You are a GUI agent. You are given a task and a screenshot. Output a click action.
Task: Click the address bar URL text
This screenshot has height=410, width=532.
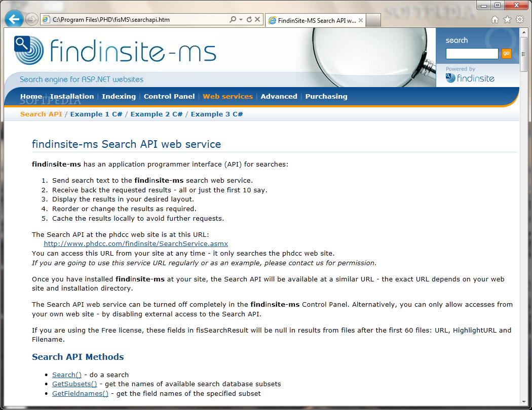pos(111,20)
